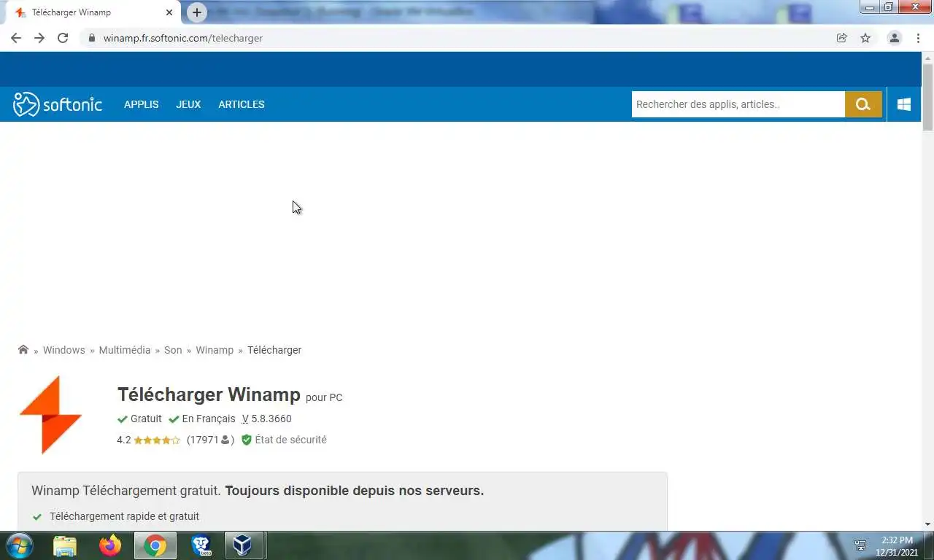Open the JEUX menu
This screenshot has width=934, height=560.
pyautogui.click(x=188, y=104)
